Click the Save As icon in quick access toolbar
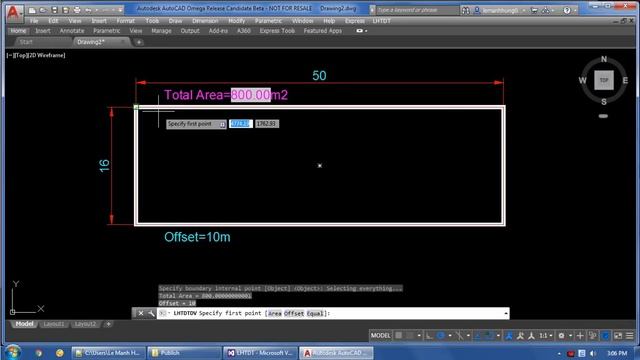640x360 pixels. tap(65, 10)
